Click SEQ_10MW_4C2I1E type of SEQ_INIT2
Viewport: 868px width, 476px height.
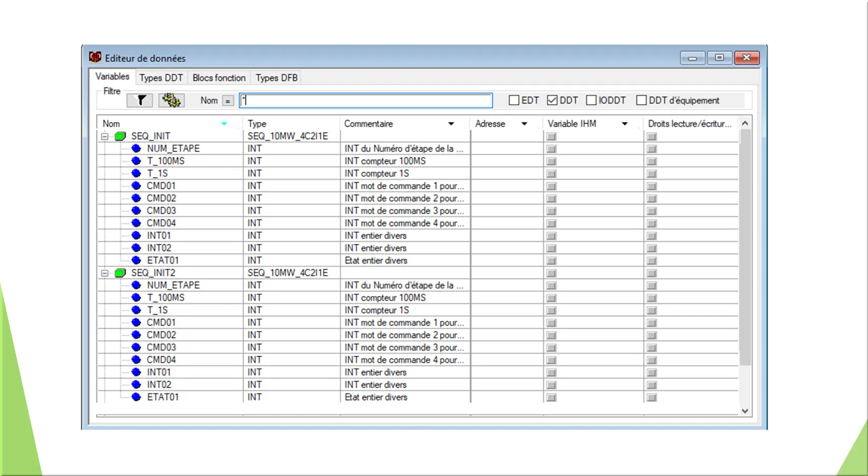coord(287,273)
